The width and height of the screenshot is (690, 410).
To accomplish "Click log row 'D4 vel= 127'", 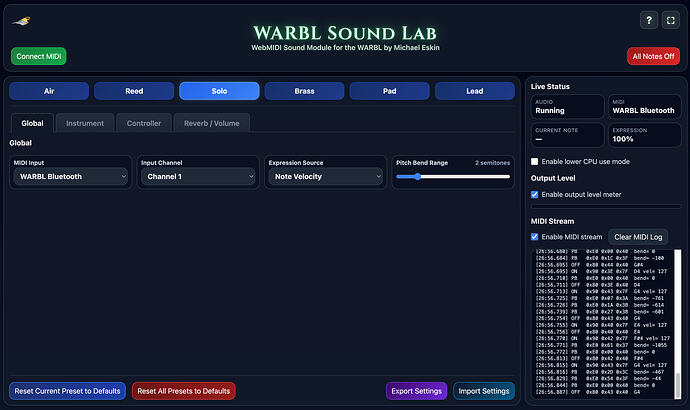I will click(601, 271).
